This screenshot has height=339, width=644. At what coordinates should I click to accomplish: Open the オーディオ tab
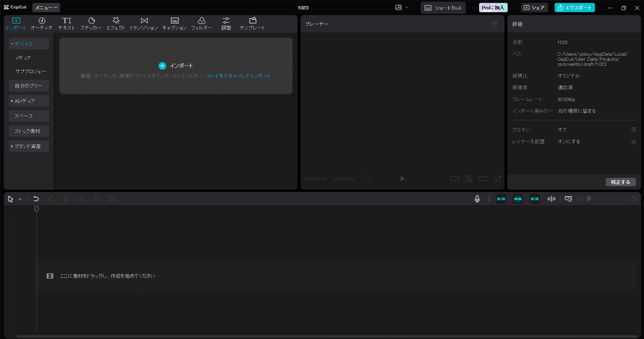coord(42,24)
